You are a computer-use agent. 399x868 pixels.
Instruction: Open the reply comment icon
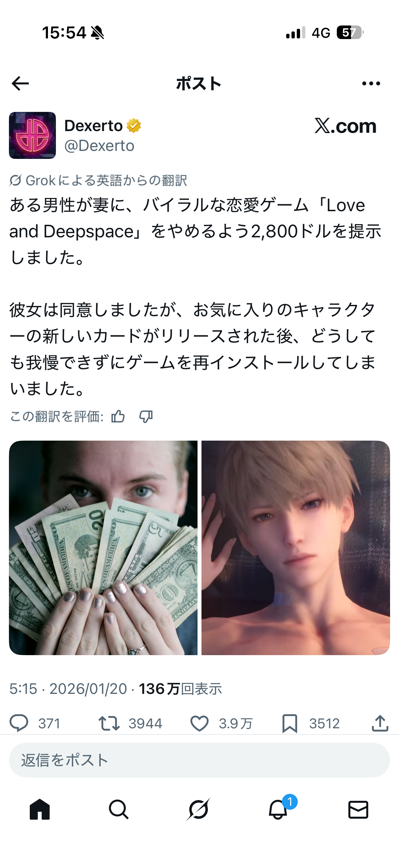point(19,723)
